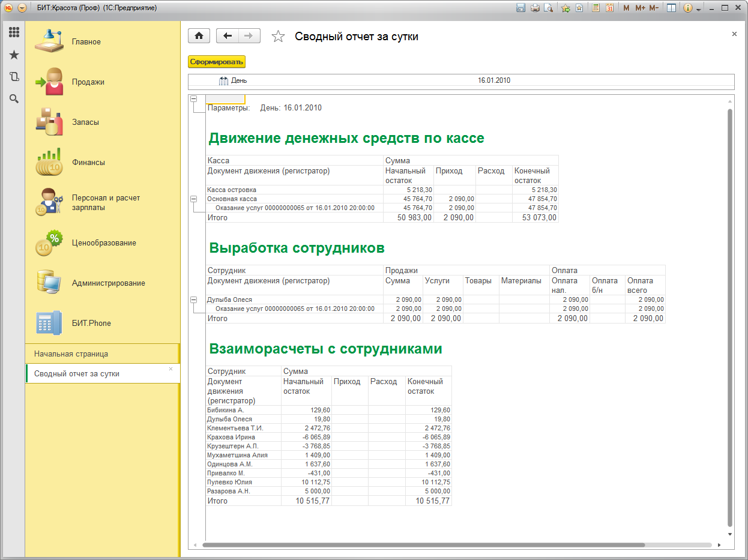Image resolution: width=748 pixels, height=560 pixels.
Task: Save the report with the floppy disk icon
Action: coord(520,8)
